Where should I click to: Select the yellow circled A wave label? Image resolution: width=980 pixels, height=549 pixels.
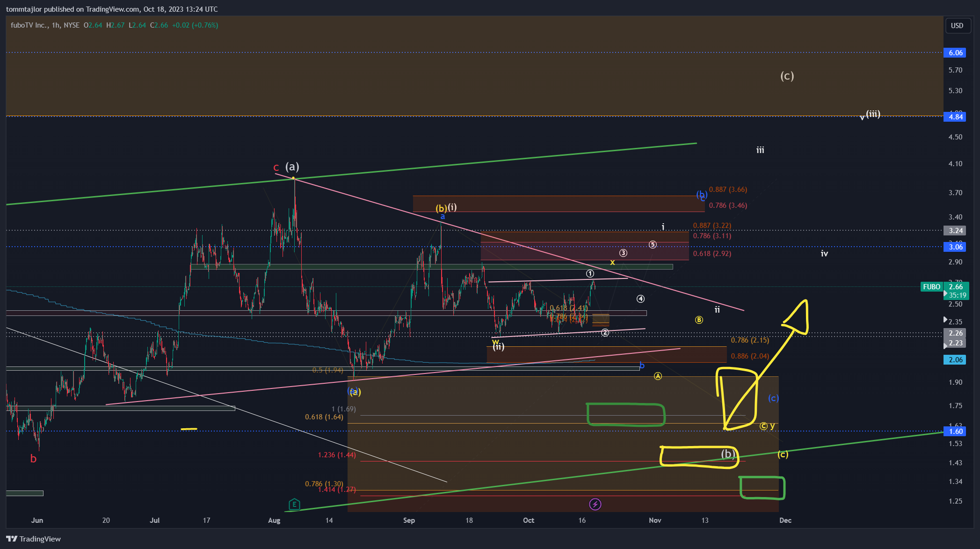658,376
